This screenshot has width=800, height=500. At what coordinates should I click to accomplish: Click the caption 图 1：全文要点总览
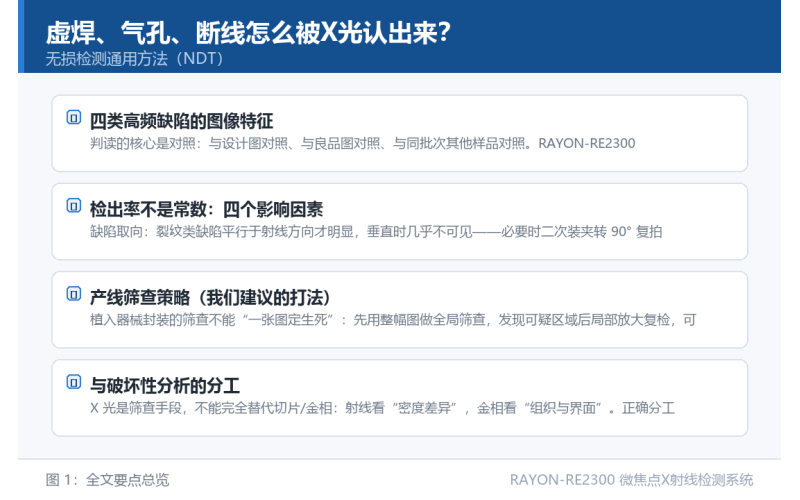coord(107,480)
